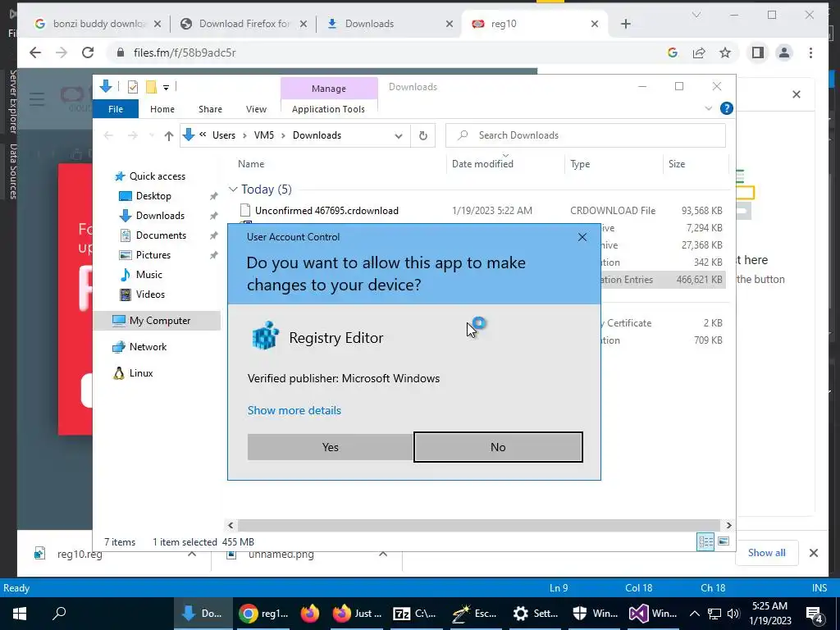This screenshot has width=840, height=630.
Task: Bookmark this page with star icon
Action: coord(725,52)
